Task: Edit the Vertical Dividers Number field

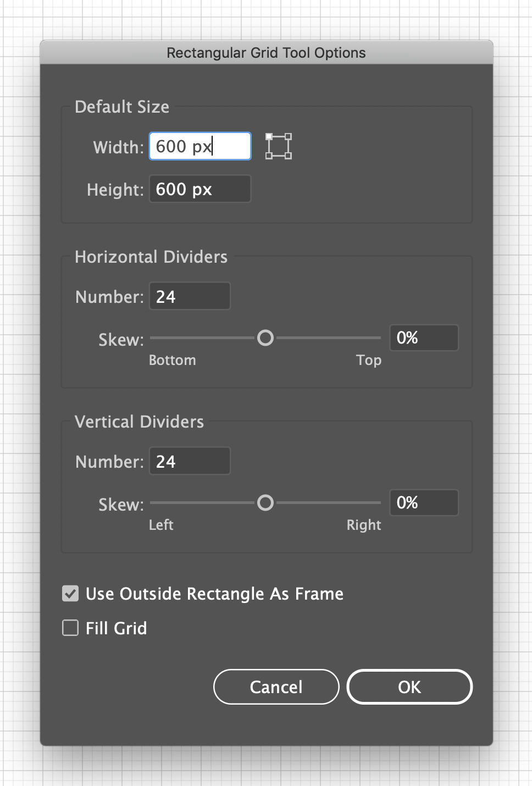Action: pos(190,461)
